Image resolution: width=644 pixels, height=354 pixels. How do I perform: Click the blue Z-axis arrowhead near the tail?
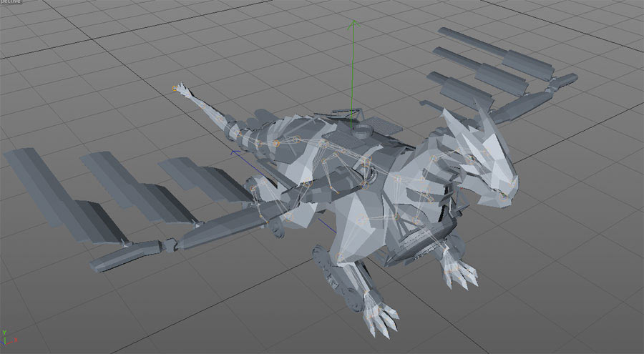pos(232,152)
